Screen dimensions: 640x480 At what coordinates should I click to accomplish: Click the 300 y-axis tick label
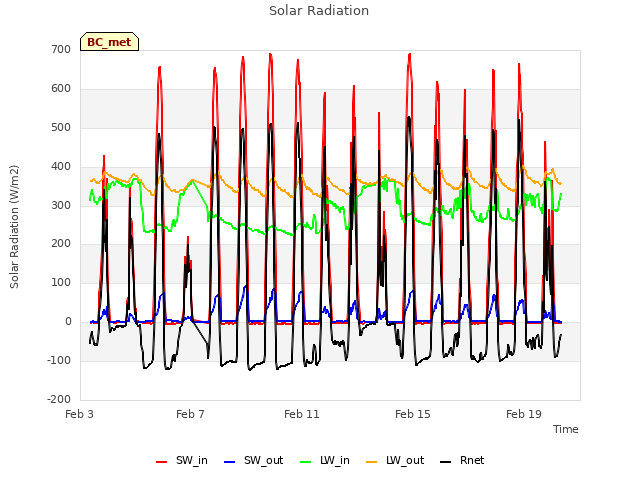(x=61, y=205)
